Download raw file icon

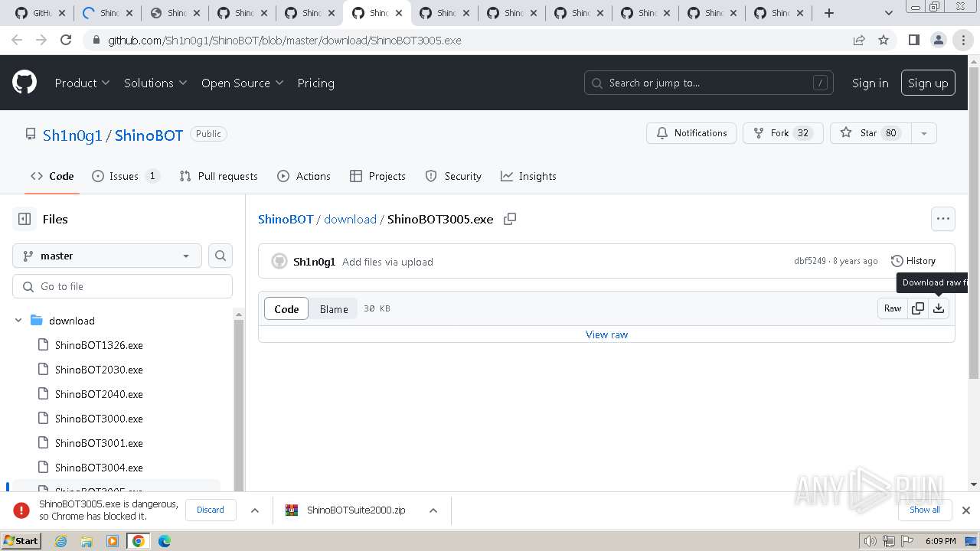click(x=939, y=308)
